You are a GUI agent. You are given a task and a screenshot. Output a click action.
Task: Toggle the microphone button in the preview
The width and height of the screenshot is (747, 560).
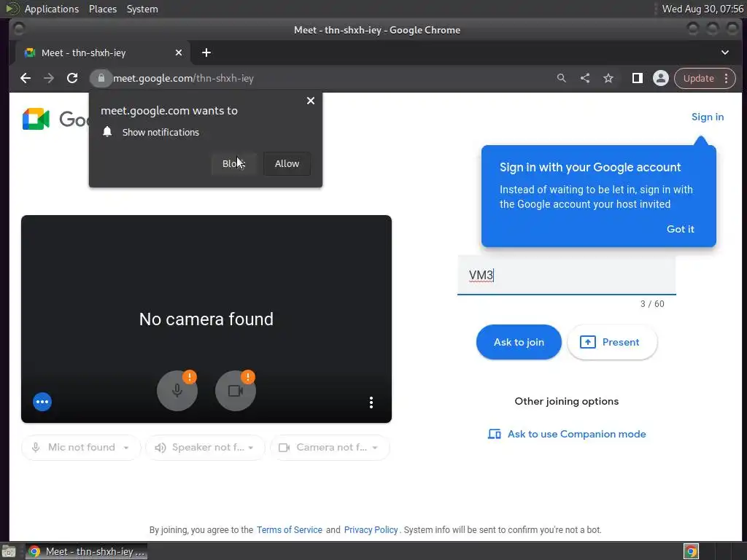(177, 391)
